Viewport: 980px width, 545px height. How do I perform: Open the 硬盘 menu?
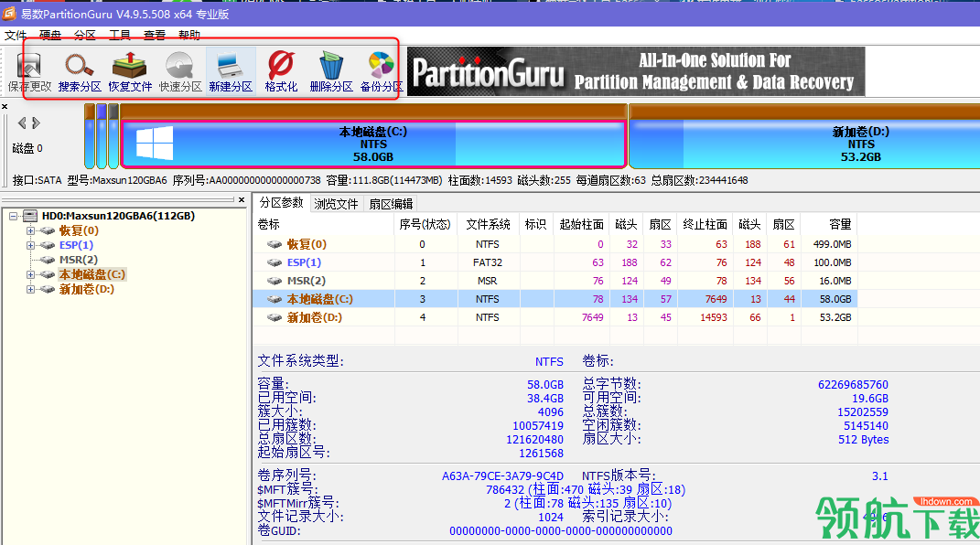click(x=50, y=35)
